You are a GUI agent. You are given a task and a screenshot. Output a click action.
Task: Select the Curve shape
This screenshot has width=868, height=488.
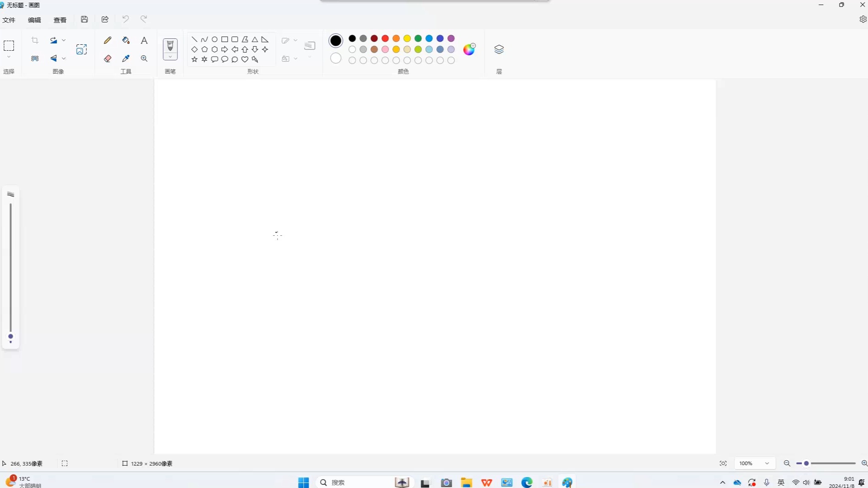pyautogui.click(x=204, y=39)
